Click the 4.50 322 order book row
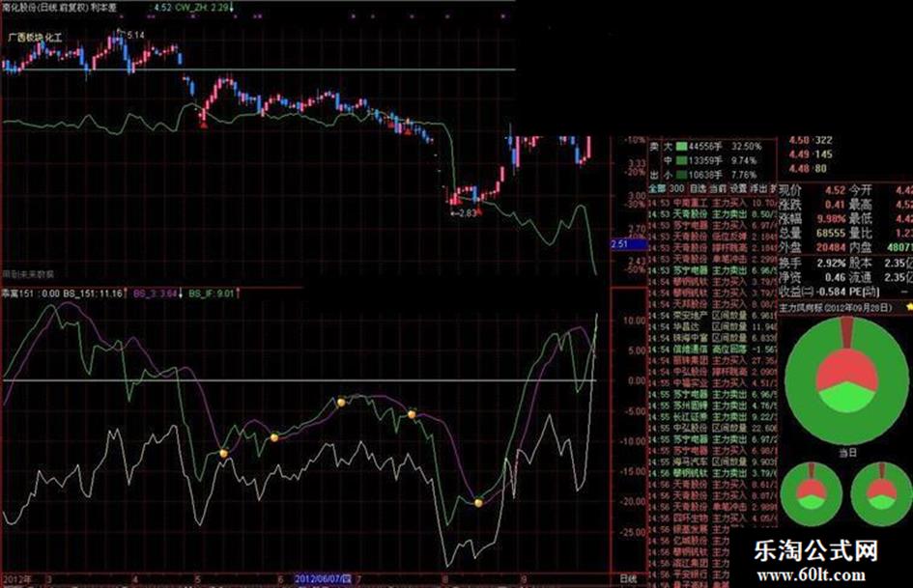 click(x=811, y=140)
